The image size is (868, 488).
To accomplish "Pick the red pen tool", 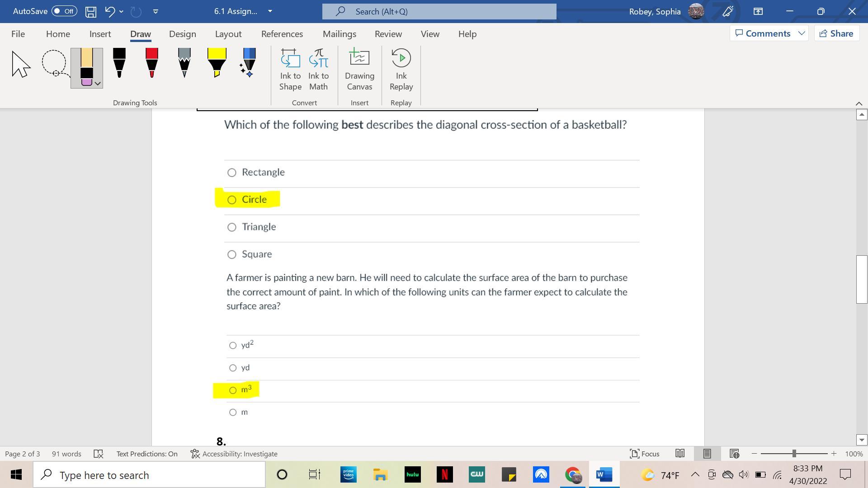I will tap(152, 63).
